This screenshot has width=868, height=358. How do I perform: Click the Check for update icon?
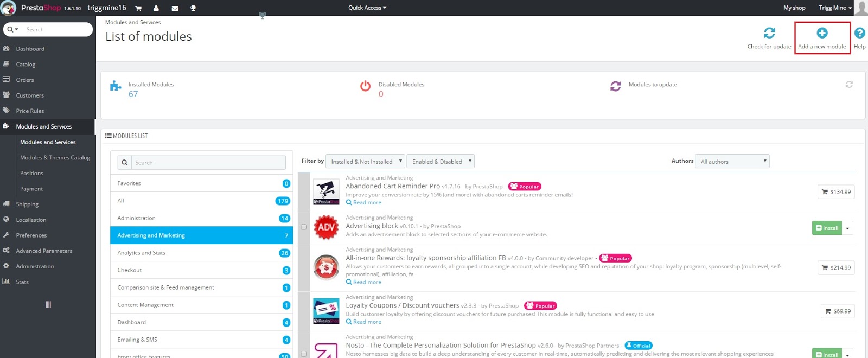coord(769,33)
